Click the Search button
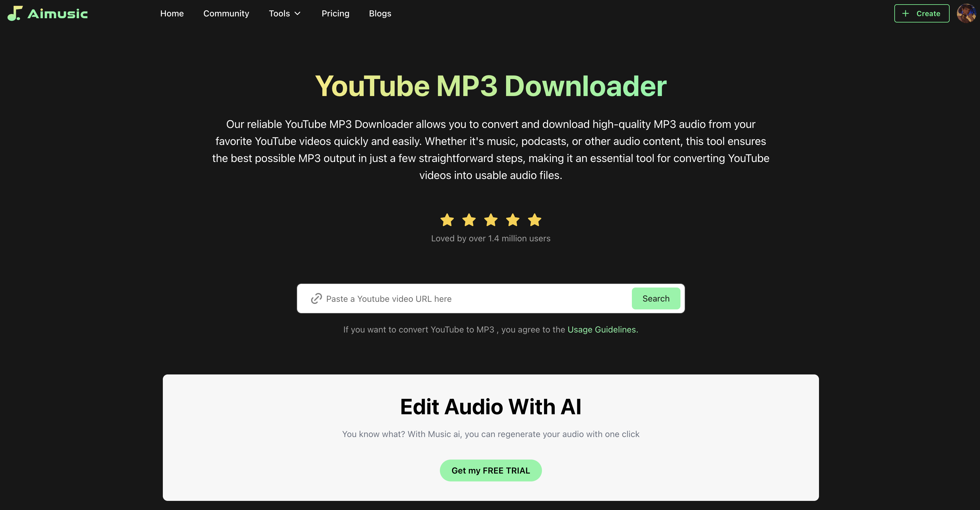The height and width of the screenshot is (510, 980). [x=656, y=298]
